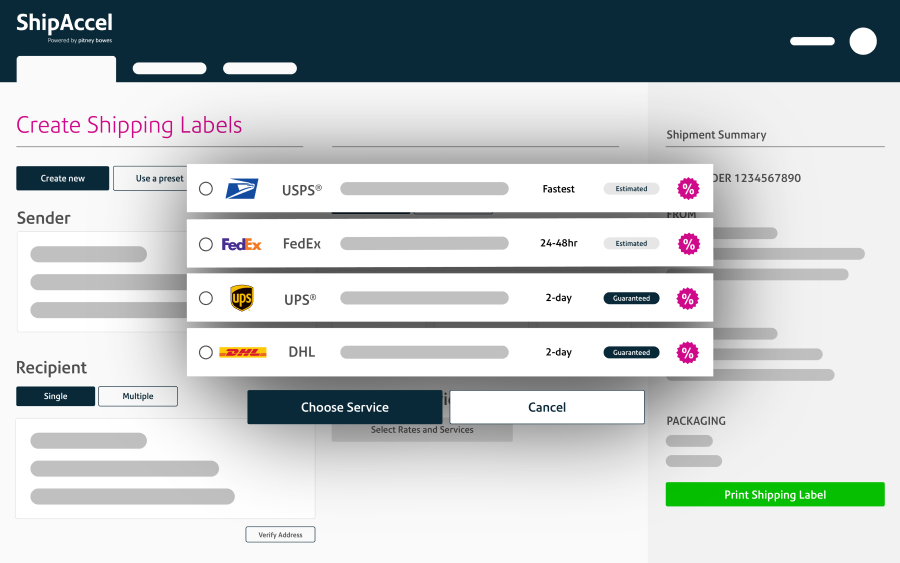Select the UPS radio button
The height and width of the screenshot is (563, 900).
(205, 298)
